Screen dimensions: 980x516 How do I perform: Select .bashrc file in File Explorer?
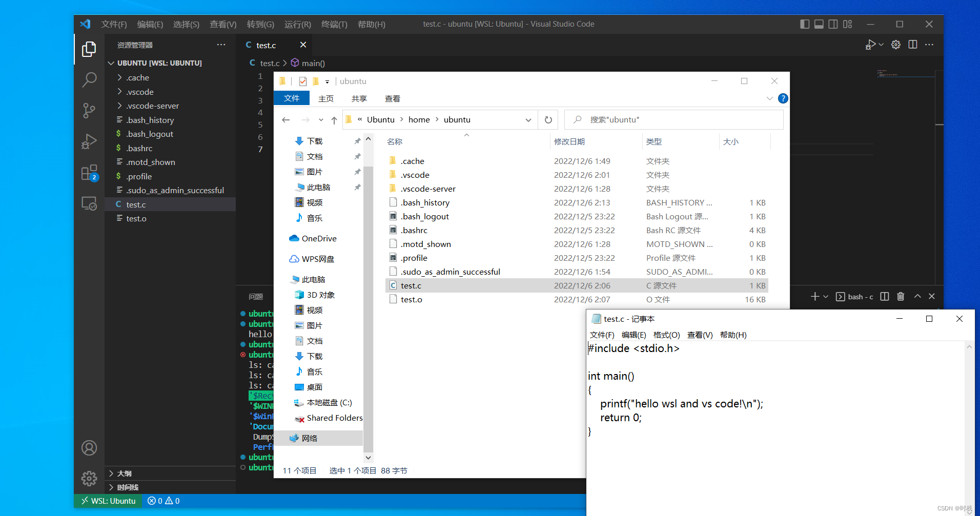tap(576, 230)
